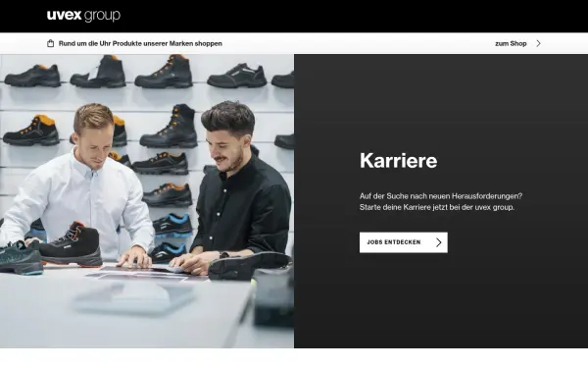The height and width of the screenshot is (368, 588).
Task: Click the JOBS ENTDECKEN button
Action: [404, 242]
